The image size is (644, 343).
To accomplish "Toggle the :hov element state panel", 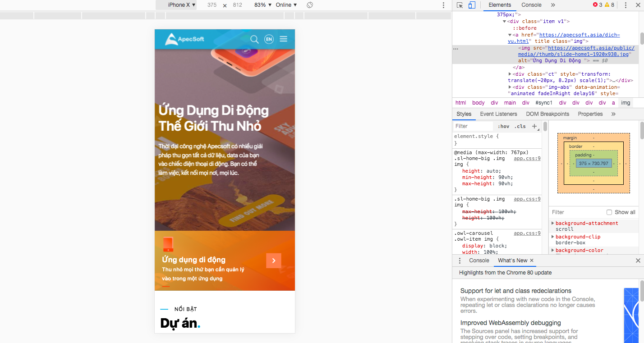I will (503, 126).
